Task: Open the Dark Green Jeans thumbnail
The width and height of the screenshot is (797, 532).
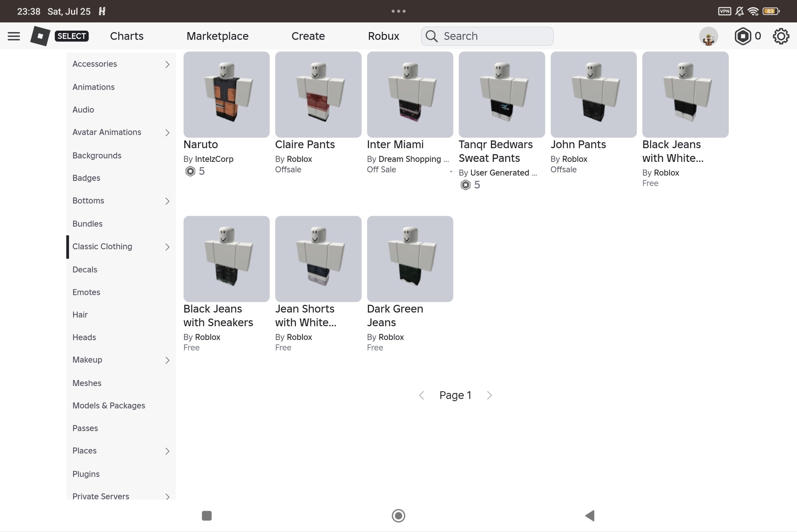Action: [410, 259]
